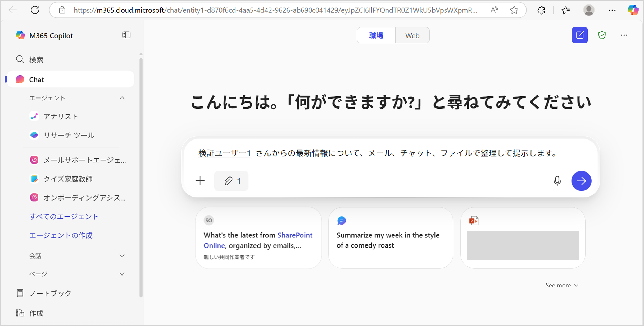
Task: Select the PowerPoint suggestion card
Action: (x=523, y=238)
